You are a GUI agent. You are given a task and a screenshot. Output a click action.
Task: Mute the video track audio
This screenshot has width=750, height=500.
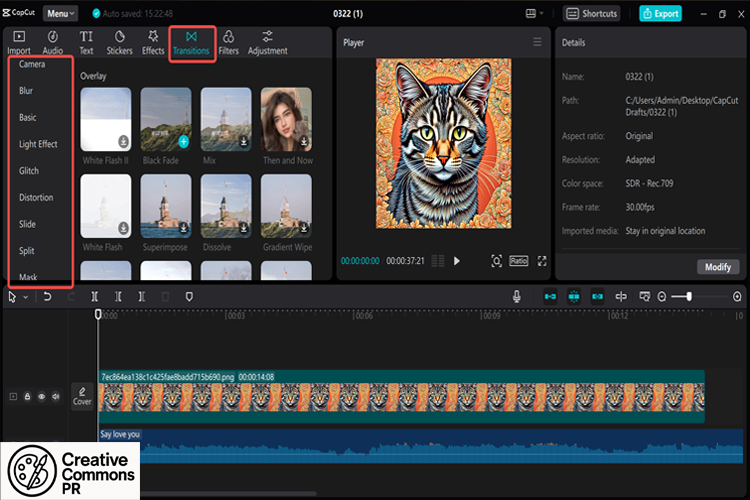tap(56, 396)
